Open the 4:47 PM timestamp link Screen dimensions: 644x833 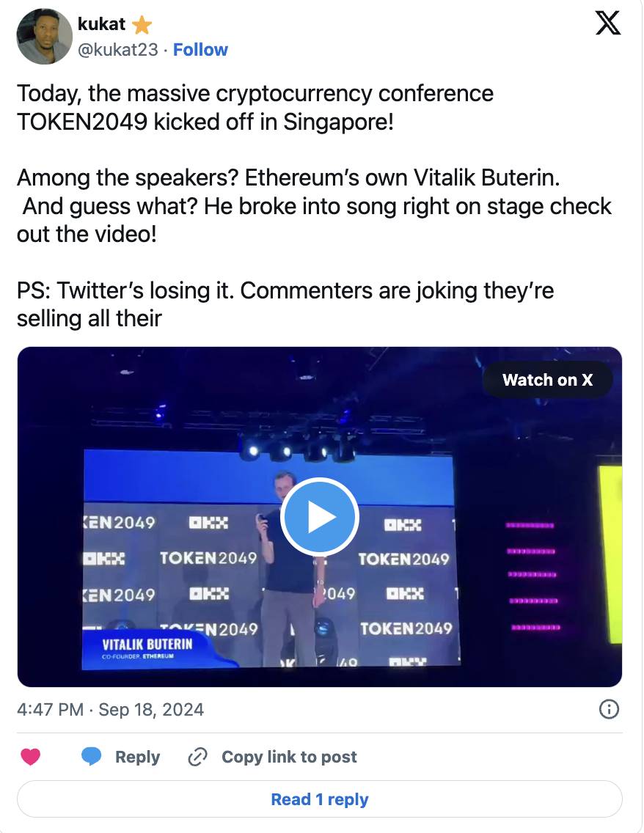click(51, 710)
